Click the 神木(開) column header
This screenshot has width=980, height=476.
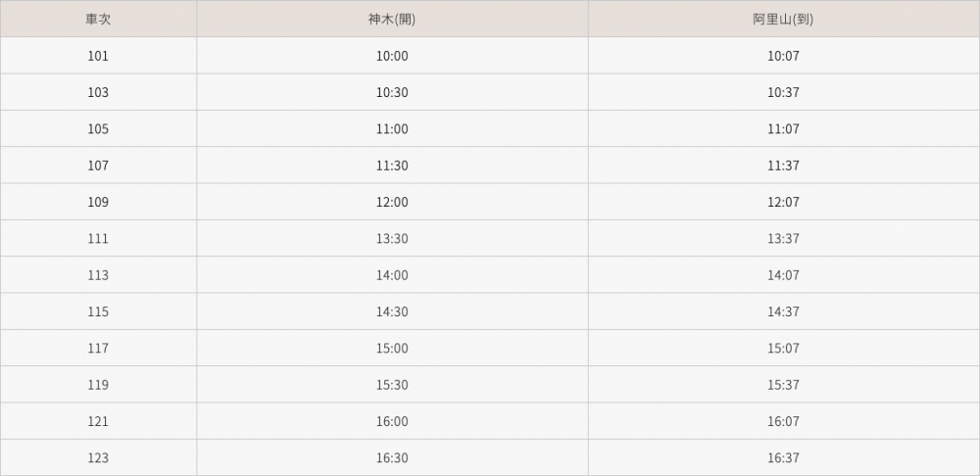point(392,19)
